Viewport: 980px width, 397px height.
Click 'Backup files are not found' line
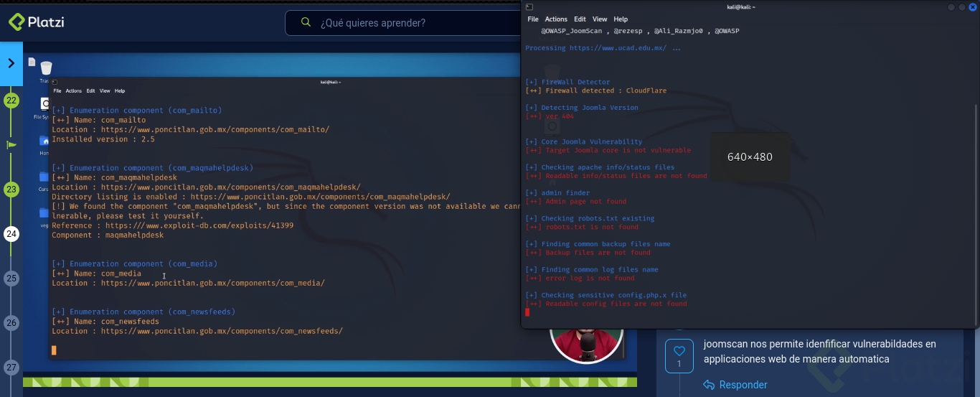588,253
